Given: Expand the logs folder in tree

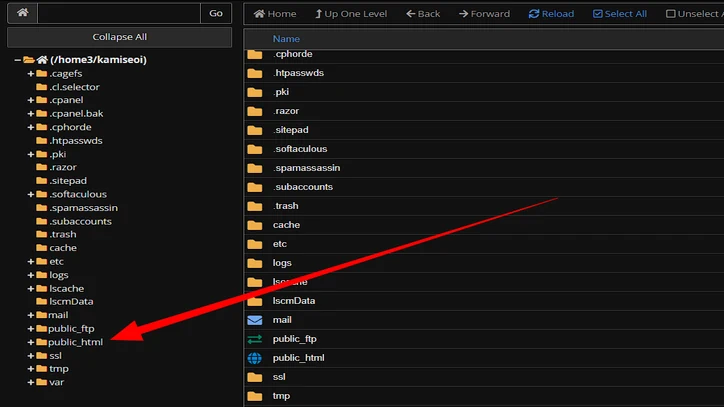Looking at the screenshot, I should tap(31, 275).
